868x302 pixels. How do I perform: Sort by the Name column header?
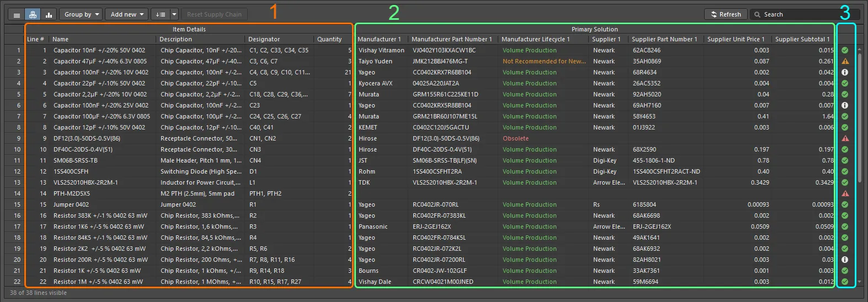[x=103, y=39]
